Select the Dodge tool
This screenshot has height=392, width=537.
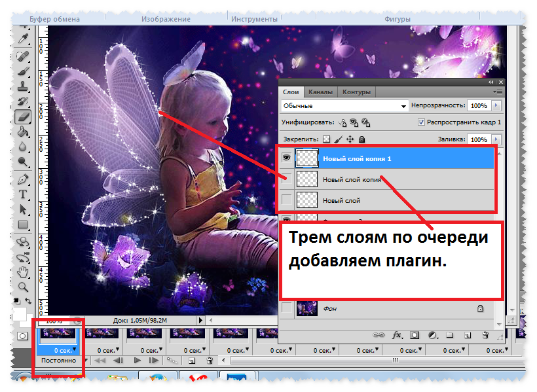click(x=23, y=162)
